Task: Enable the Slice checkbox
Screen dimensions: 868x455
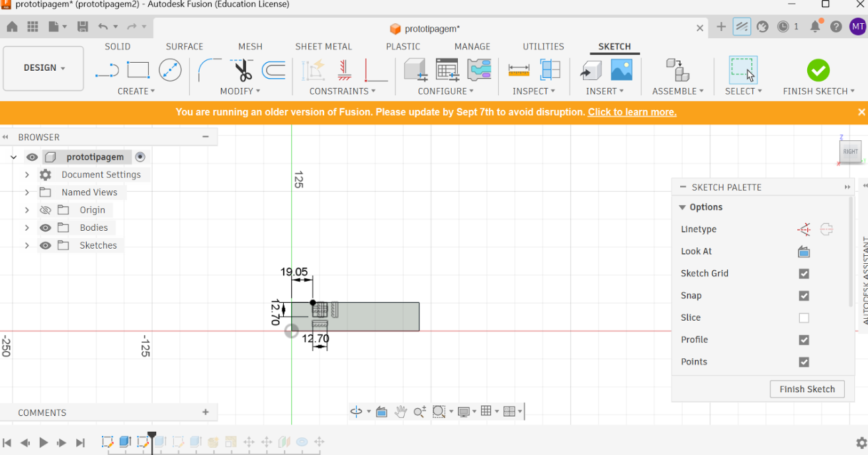Action: 804,318
